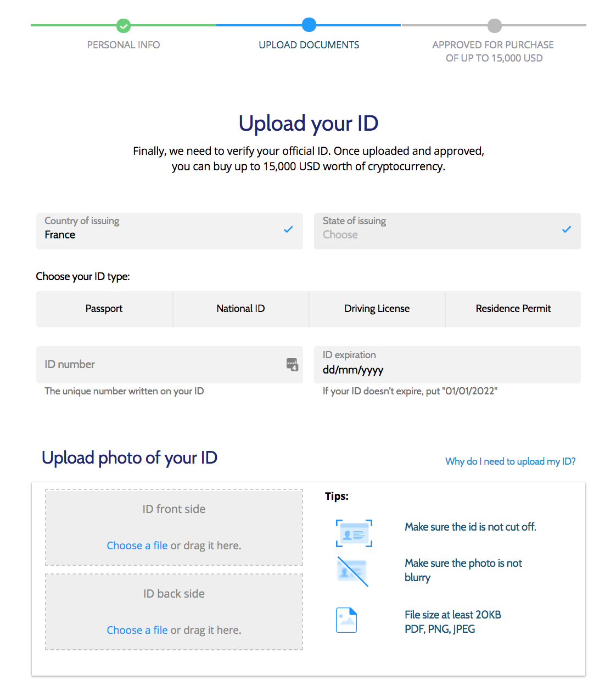Open the State of issuing dropdown
The width and height of the screenshot is (616, 691).
(x=447, y=231)
